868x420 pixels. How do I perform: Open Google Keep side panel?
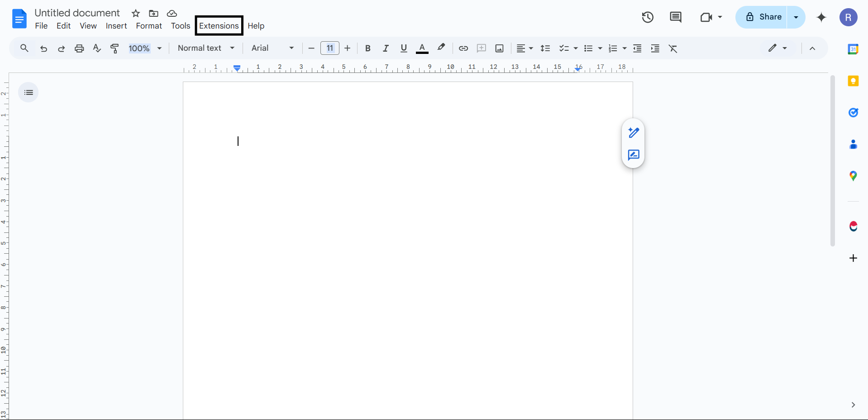point(853,81)
